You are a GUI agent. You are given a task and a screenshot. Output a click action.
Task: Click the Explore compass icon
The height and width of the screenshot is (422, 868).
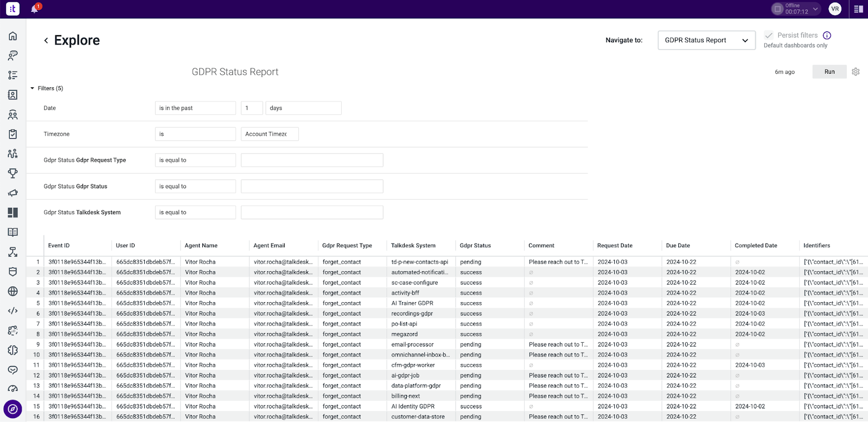click(x=12, y=409)
